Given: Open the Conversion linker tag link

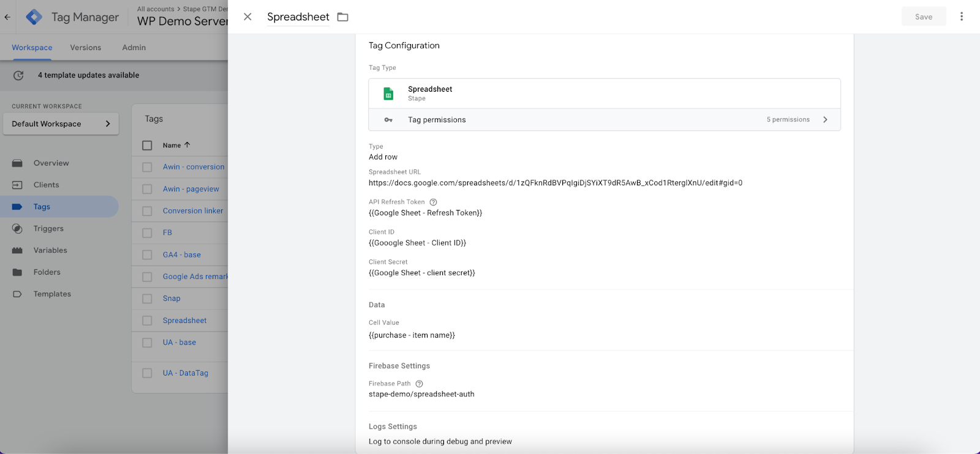Looking at the screenshot, I should tap(193, 211).
